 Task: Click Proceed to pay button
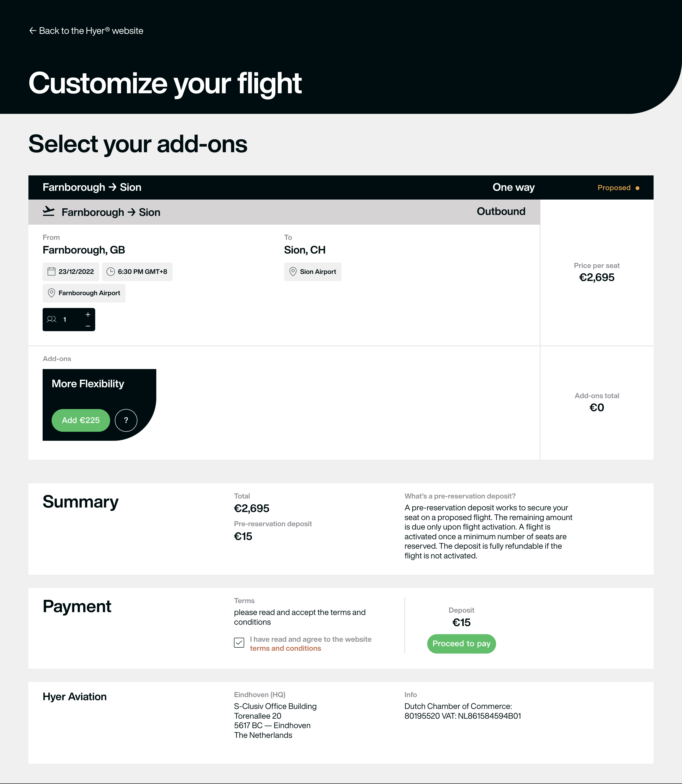coord(461,644)
